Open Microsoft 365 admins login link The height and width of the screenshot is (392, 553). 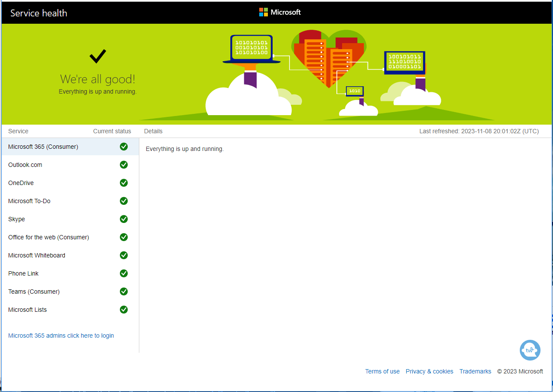point(61,336)
